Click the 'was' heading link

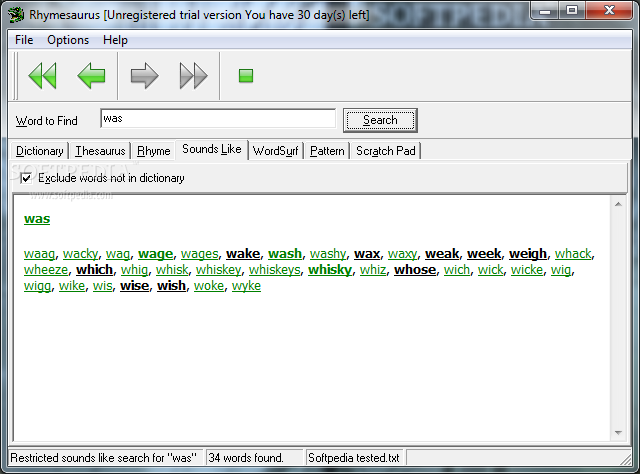tap(37, 219)
